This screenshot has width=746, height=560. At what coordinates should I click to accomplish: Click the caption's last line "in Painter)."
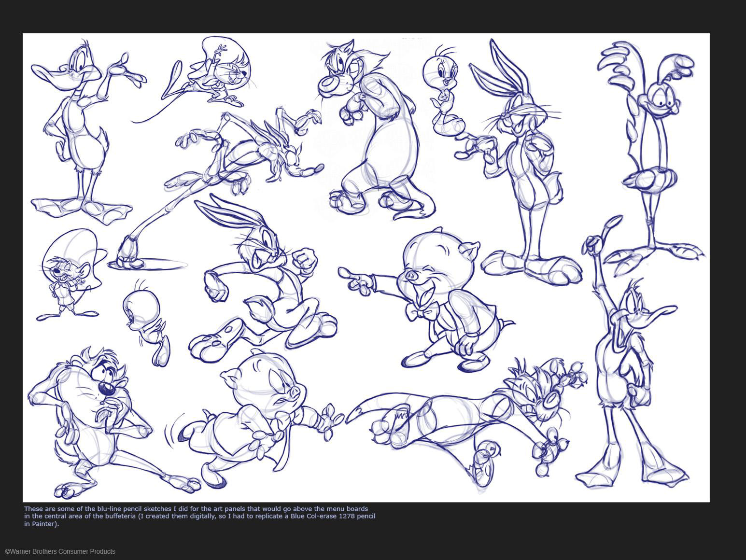(42, 524)
